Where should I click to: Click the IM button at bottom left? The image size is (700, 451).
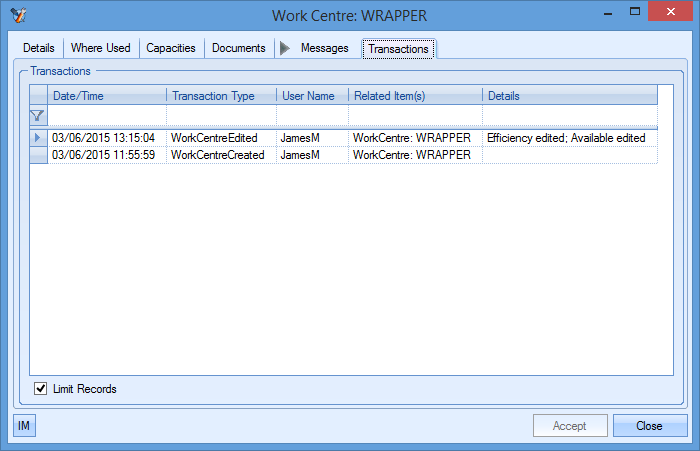24,426
